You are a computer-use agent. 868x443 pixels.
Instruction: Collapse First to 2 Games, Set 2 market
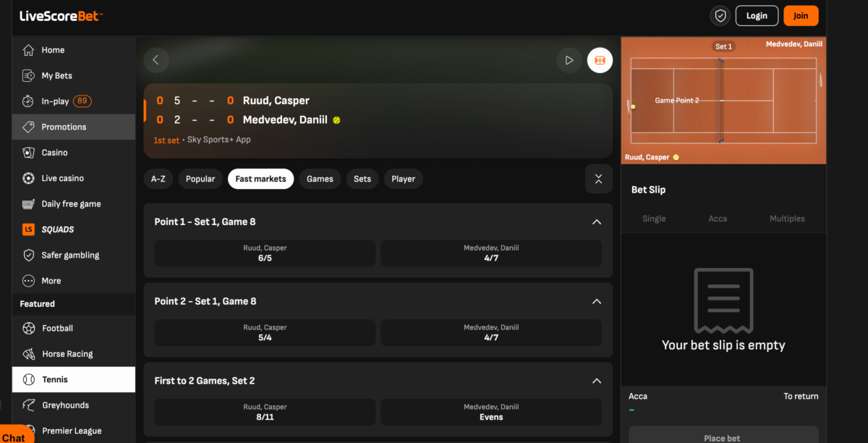[x=597, y=381]
